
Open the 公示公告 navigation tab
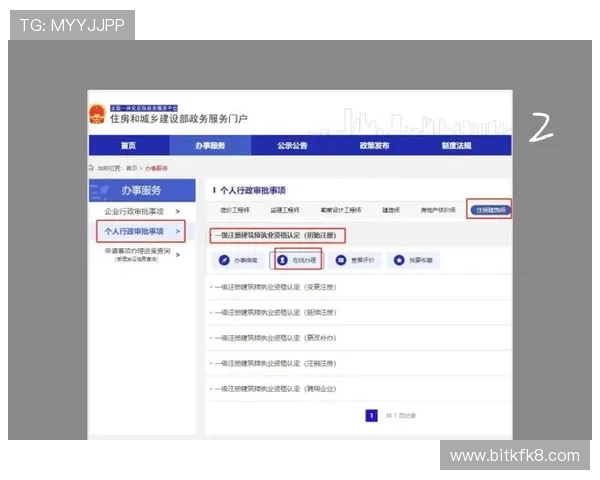click(x=292, y=145)
